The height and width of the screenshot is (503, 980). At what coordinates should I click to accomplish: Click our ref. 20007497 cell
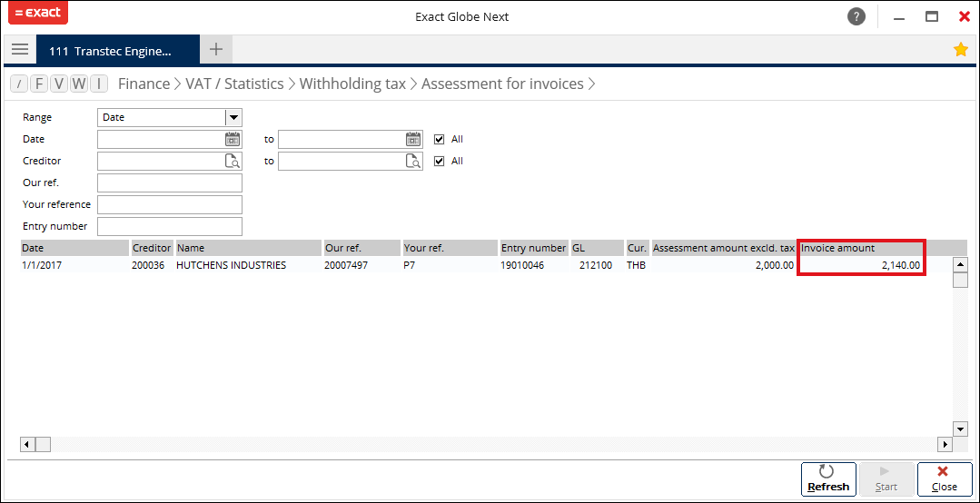(x=347, y=265)
